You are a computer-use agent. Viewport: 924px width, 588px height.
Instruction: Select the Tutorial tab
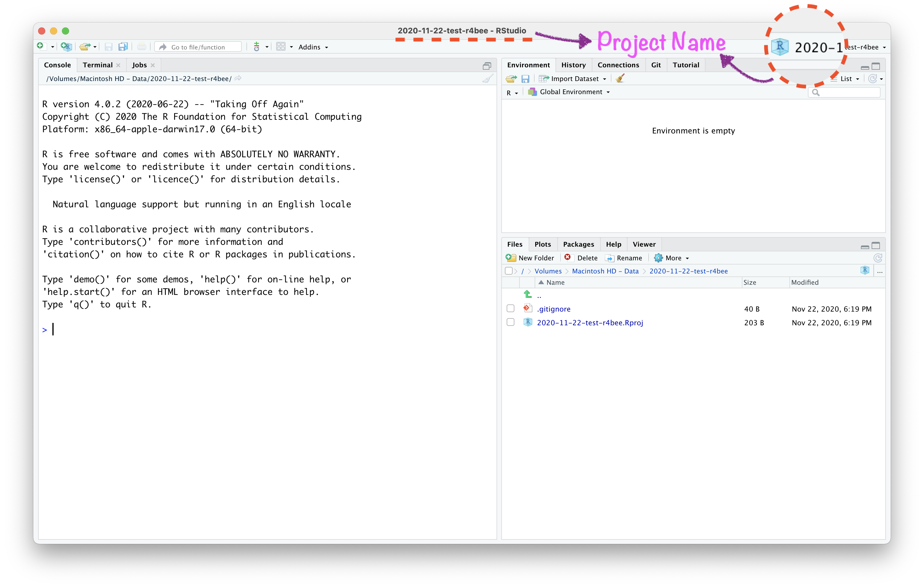click(x=686, y=65)
